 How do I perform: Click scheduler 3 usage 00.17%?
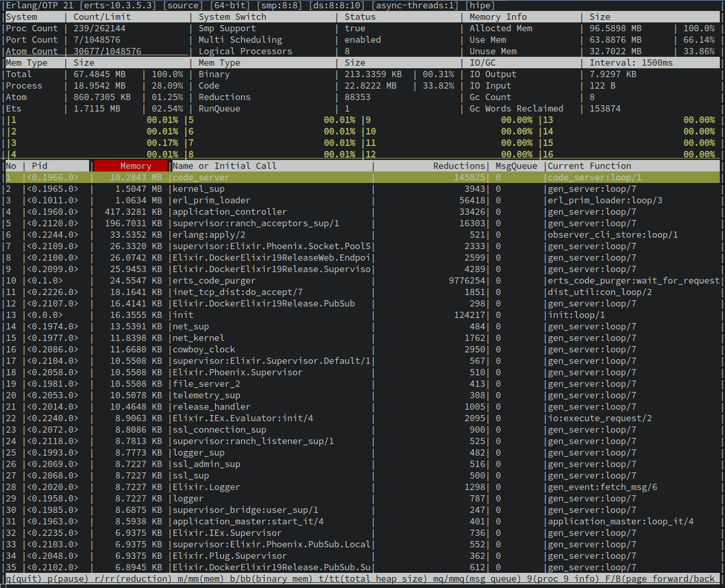162,143
